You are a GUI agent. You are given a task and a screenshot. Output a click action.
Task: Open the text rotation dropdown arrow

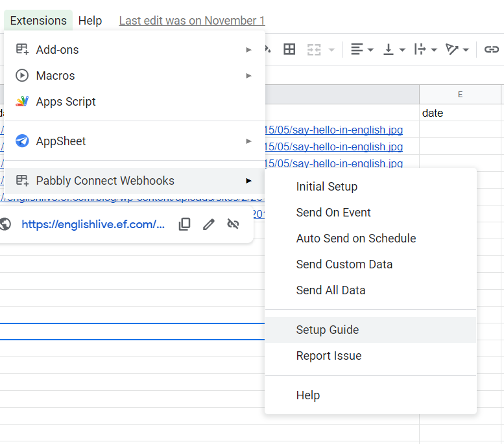coord(466,50)
